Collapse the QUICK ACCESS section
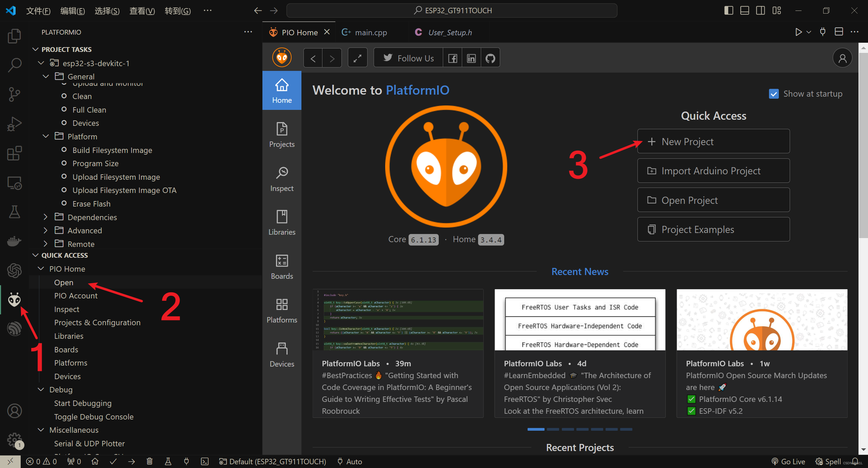 [35, 255]
